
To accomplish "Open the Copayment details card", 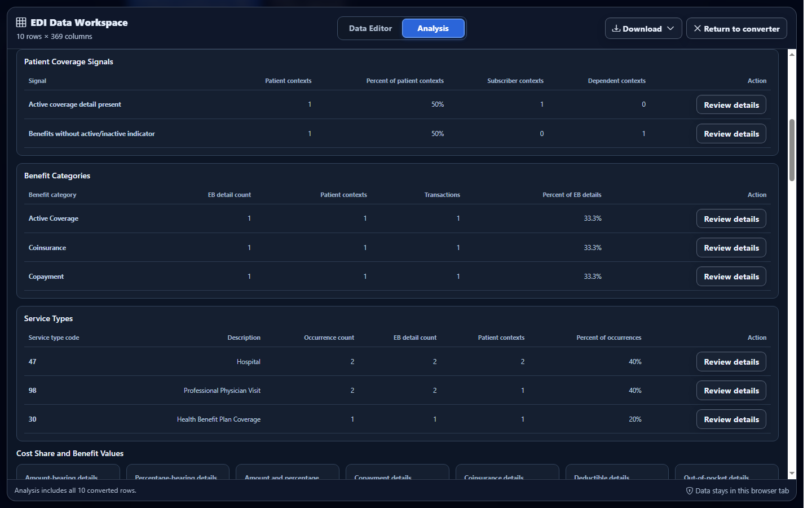I will (x=398, y=472).
